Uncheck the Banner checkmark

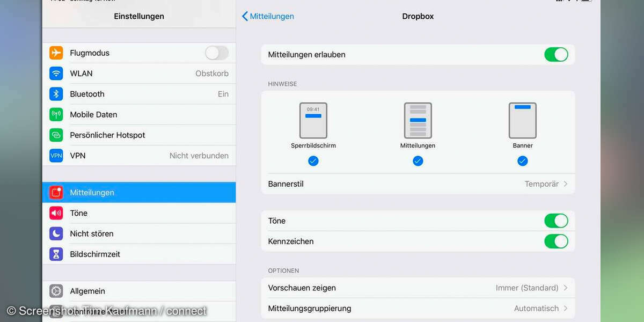[523, 161]
